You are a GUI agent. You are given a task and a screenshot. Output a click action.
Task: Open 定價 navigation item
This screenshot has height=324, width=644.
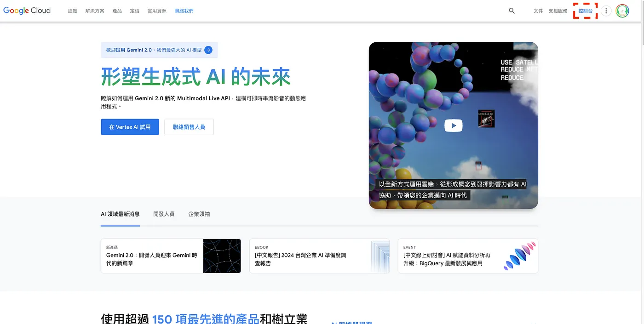click(x=135, y=11)
